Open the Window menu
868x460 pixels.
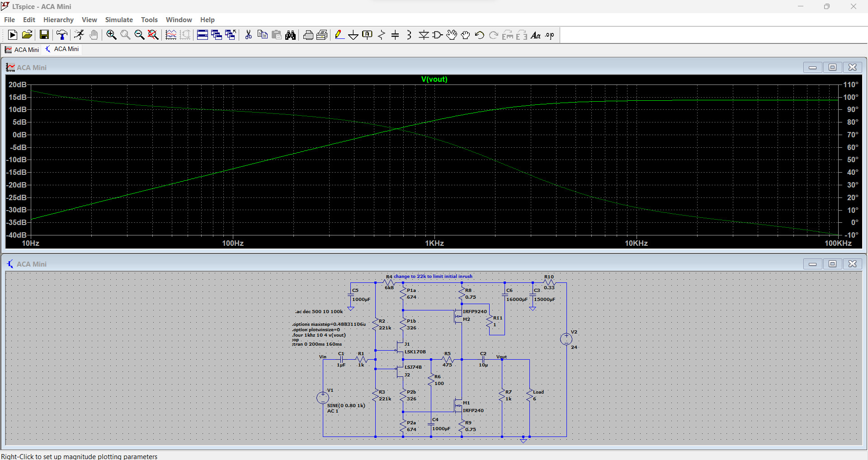point(179,20)
